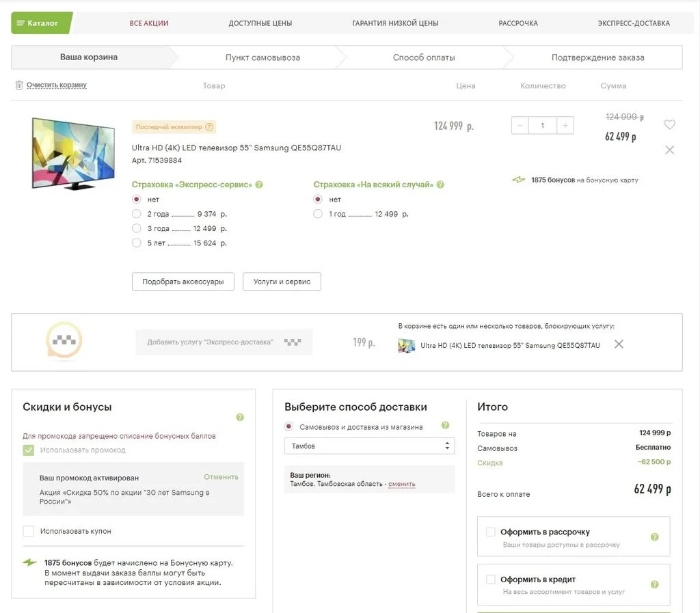Open ЭКСПРЕСС-ДОСТАВКА menu item
The height and width of the screenshot is (613, 700).
634,23
